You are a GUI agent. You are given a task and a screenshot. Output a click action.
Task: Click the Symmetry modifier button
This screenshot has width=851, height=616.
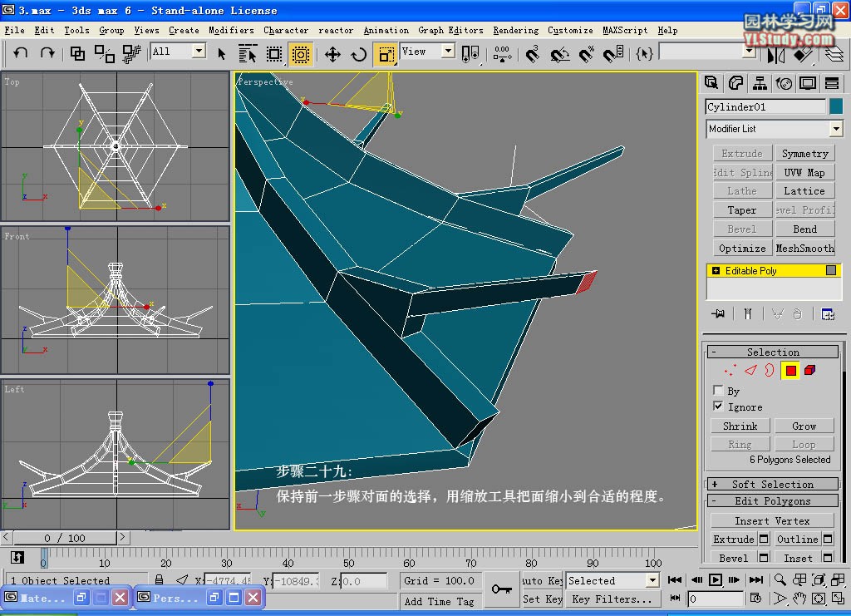804,154
